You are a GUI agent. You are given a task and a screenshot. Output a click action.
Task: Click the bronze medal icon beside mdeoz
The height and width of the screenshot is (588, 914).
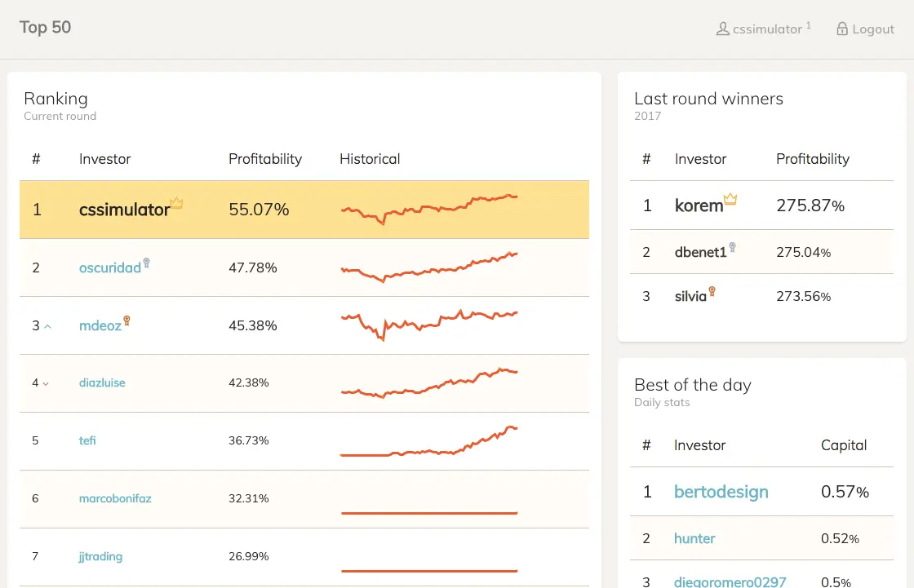pyautogui.click(x=126, y=321)
